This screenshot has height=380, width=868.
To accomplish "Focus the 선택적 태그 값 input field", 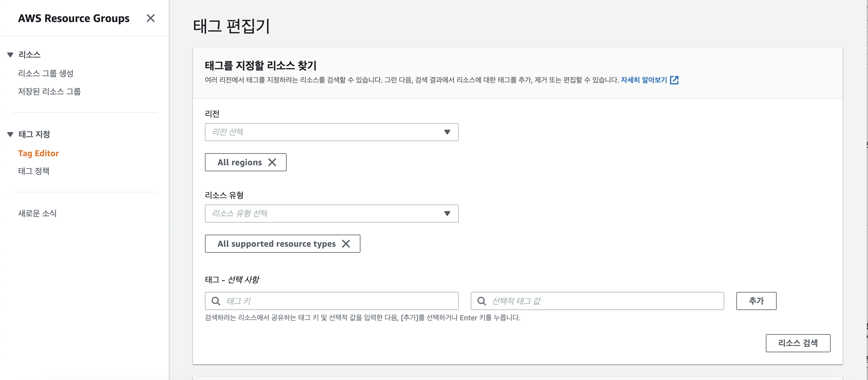I will (x=597, y=301).
